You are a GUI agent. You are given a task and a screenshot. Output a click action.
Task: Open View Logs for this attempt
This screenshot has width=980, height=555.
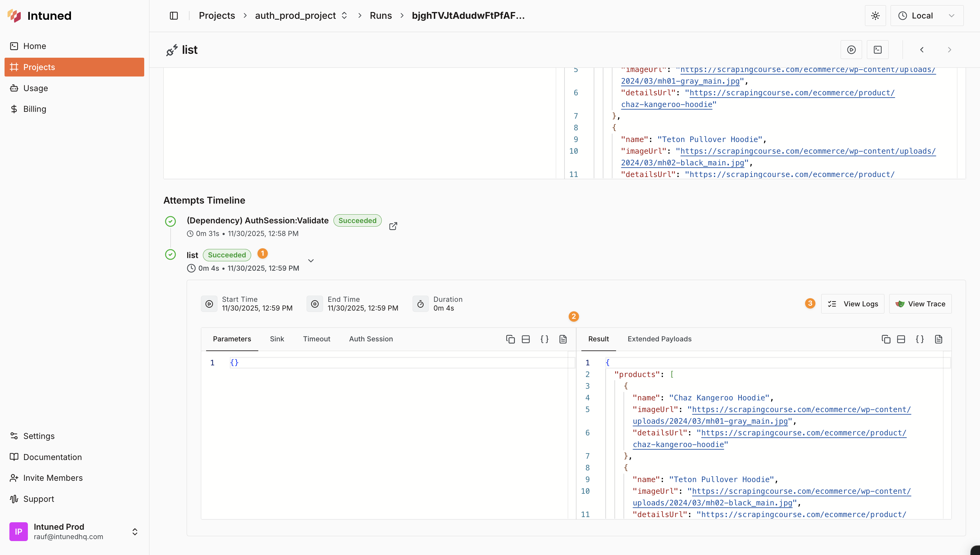click(853, 304)
